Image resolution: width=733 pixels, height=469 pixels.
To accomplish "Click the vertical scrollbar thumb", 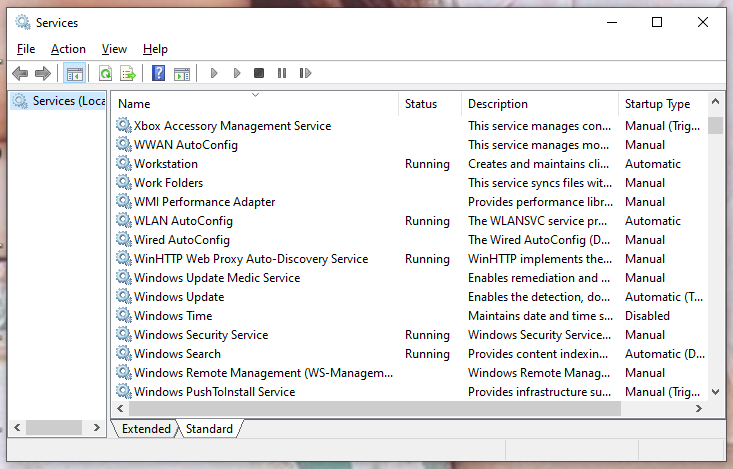I will [x=715, y=126].
